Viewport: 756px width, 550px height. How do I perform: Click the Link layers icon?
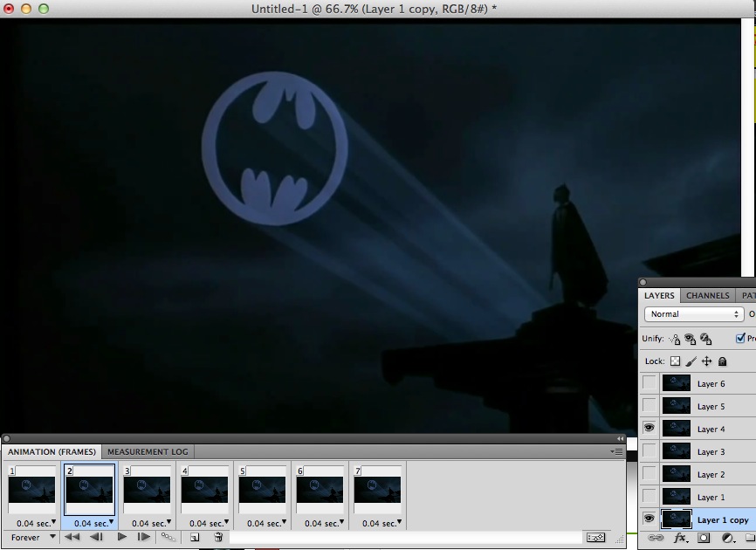pos(656,537)
